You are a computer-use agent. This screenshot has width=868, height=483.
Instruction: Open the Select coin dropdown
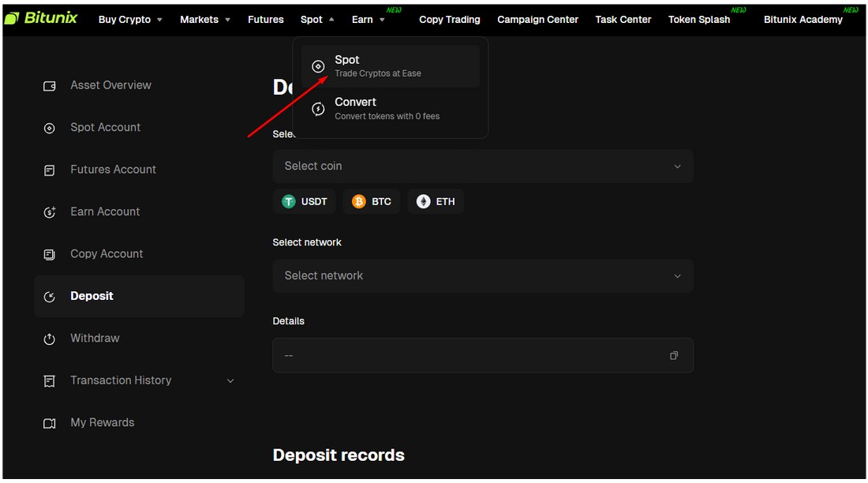click(x=482, y=167)
